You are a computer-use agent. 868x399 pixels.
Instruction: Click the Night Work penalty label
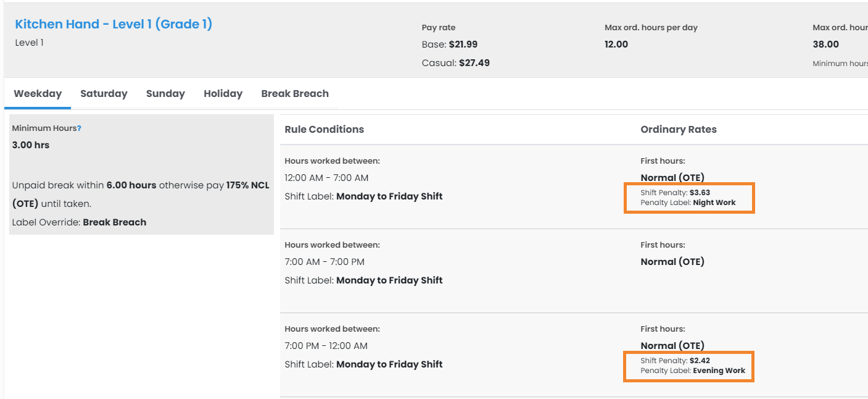point(714,203)
